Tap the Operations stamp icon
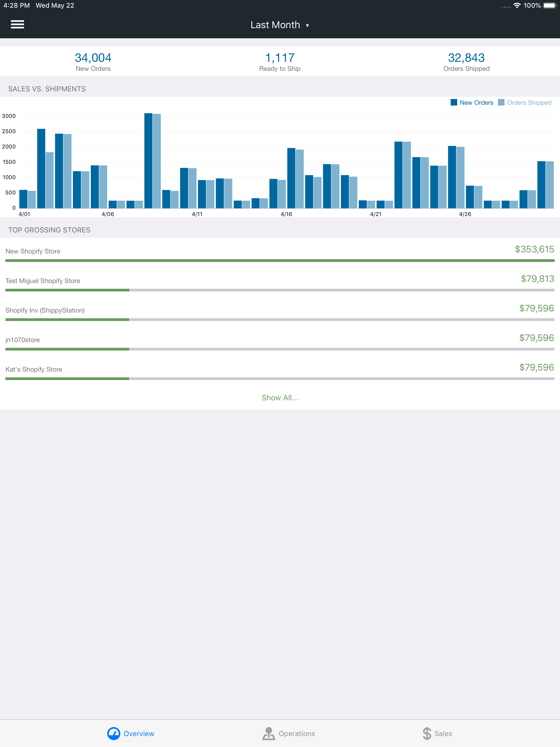 point(269,733)
